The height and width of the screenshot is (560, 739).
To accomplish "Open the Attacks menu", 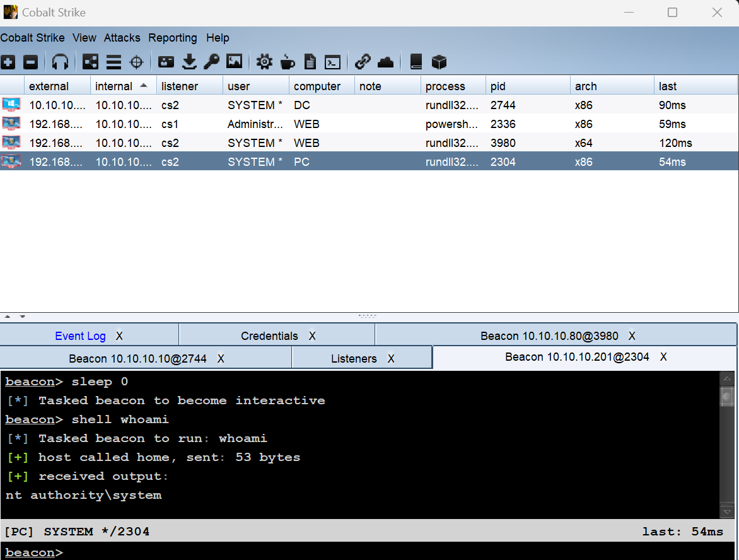I will tap(122, 38).
